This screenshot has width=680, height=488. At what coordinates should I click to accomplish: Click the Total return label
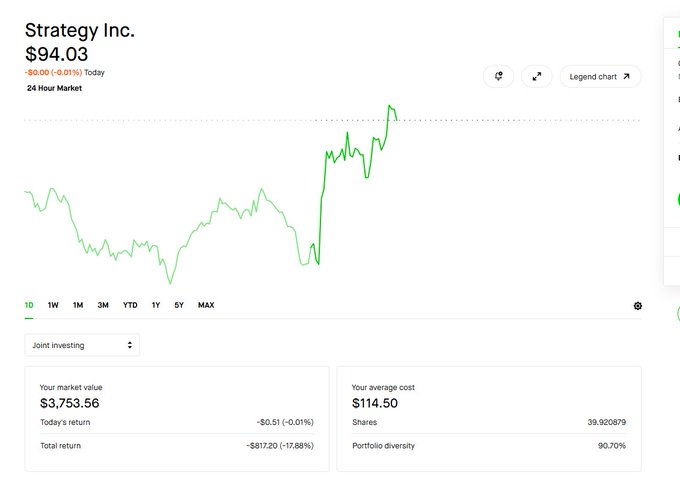pyautogui.click(x=60, y=445)
